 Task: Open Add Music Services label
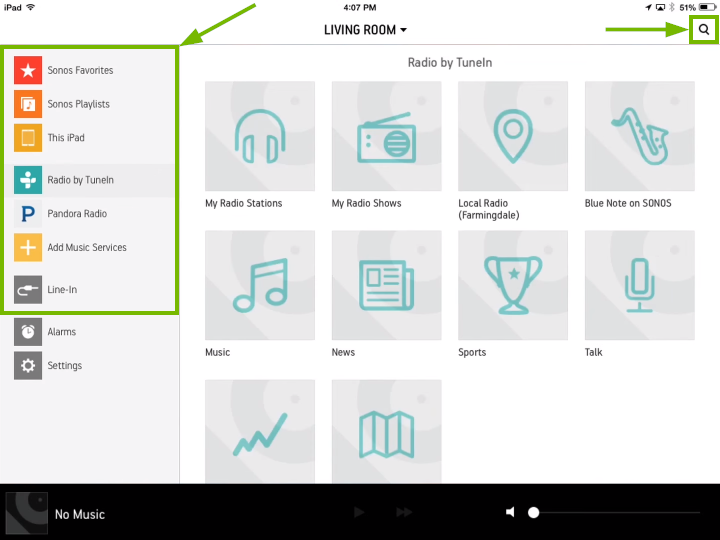coord(87,248)
